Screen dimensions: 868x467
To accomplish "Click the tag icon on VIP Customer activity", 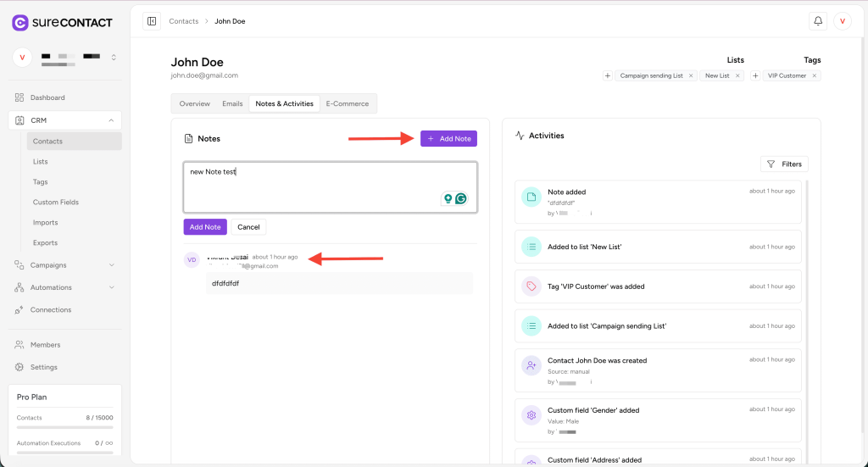I will (x=531, y=286).
